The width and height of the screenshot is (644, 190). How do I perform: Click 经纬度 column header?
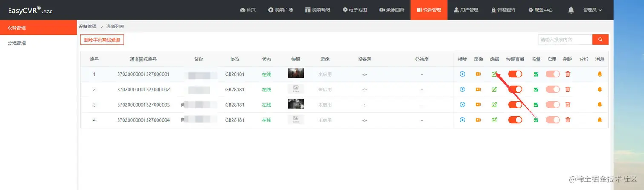(x=422, y=59)
